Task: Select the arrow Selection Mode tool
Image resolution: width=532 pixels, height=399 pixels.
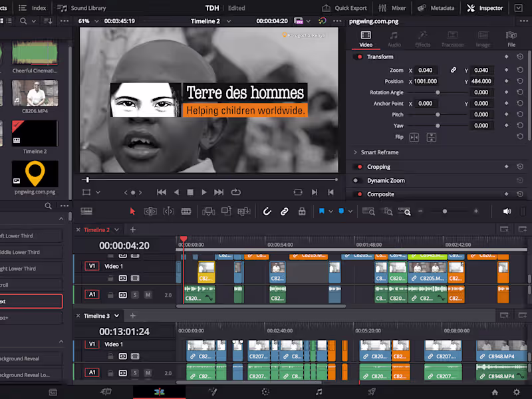Action: [132, 211]
